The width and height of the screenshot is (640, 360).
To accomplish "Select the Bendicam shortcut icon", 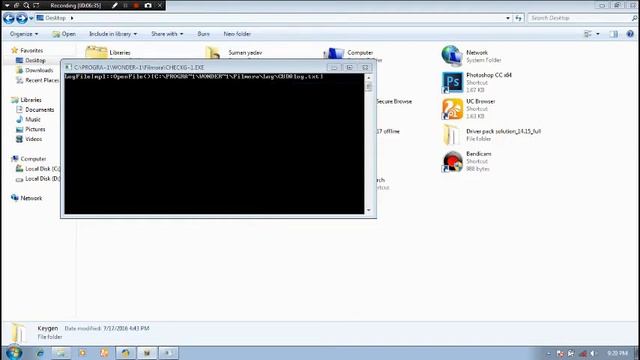I will (452, 162).
